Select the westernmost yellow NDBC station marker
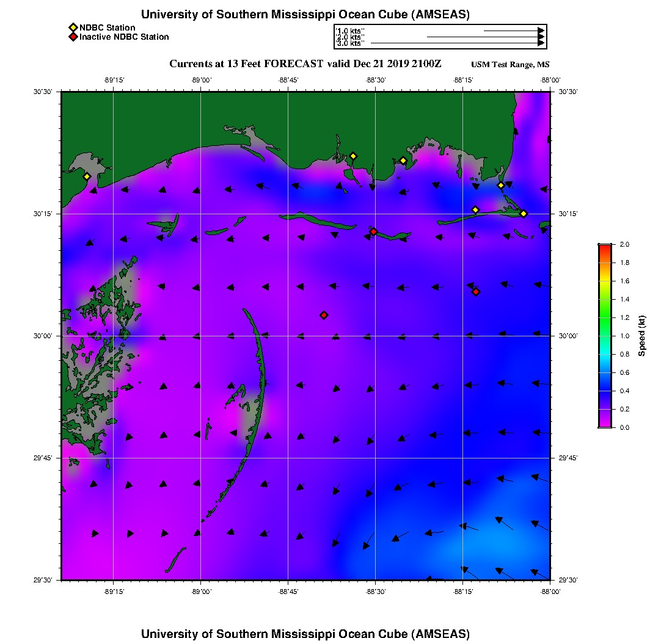This screenshot has height=641, width=672. [87, 176]
